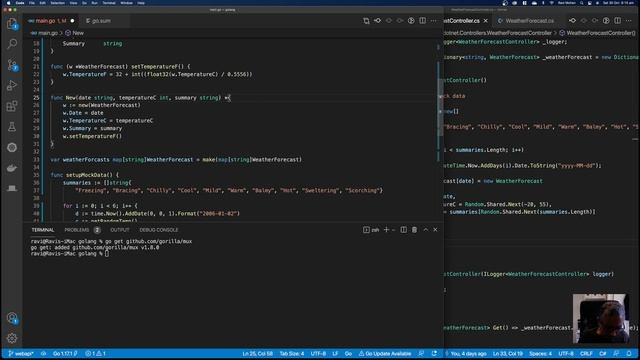
Task: Click the git commit graph icon in golang toolbar
Action: click(378, 21)
